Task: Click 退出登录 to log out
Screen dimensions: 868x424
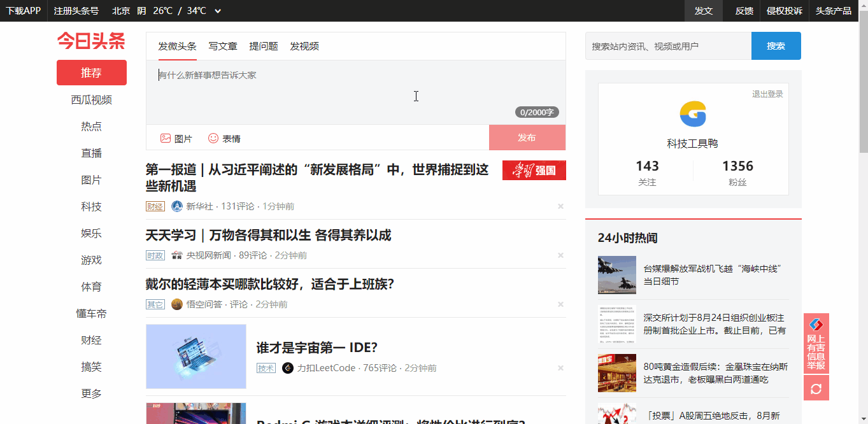Action: (767, 94)
